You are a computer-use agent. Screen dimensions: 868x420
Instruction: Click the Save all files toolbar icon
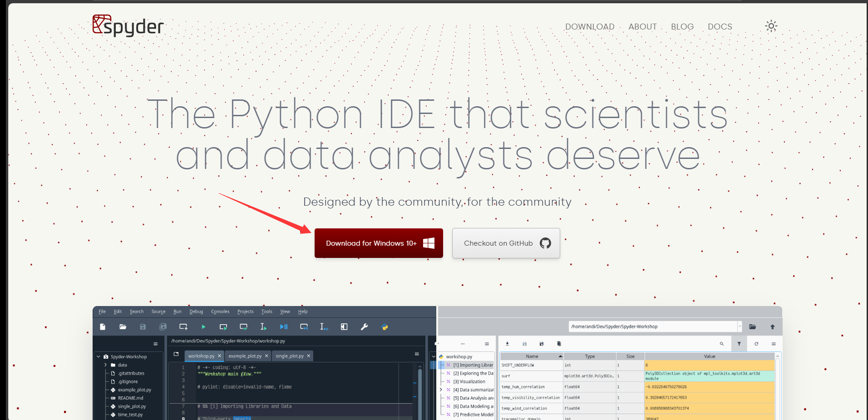point(163,326)
